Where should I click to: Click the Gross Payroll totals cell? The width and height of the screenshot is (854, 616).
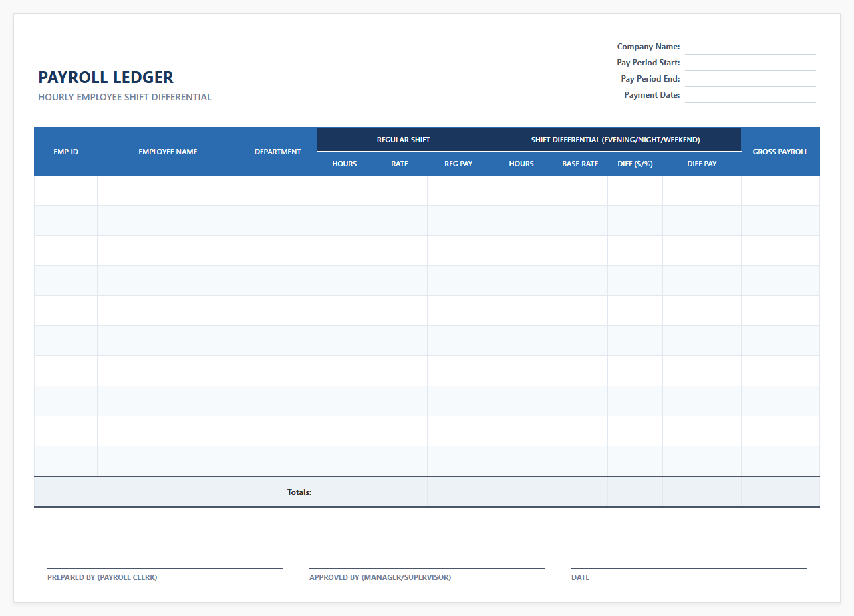coord(780,492)
